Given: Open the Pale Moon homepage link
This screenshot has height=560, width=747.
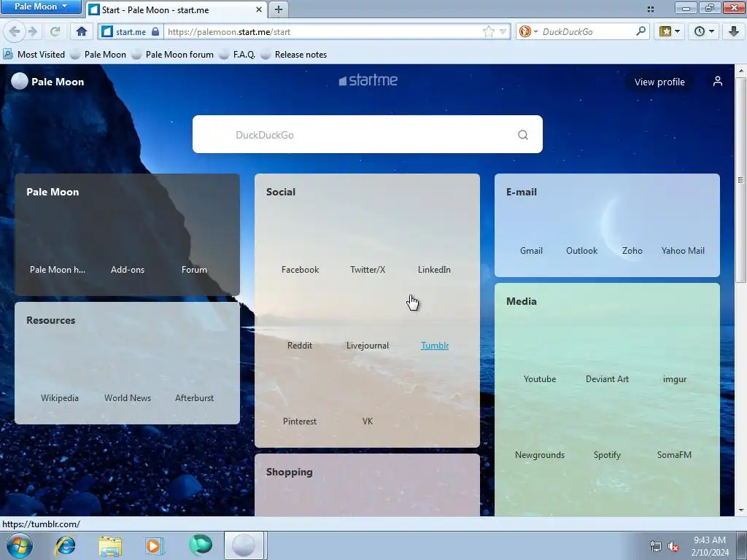Looking at the screenshot, I should [x=57, y=270].
